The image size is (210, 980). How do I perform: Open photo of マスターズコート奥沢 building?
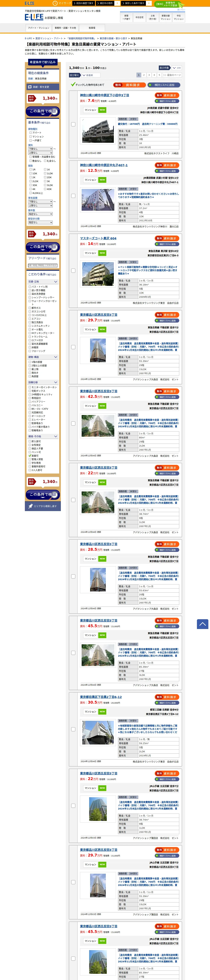tap(98, 274)
